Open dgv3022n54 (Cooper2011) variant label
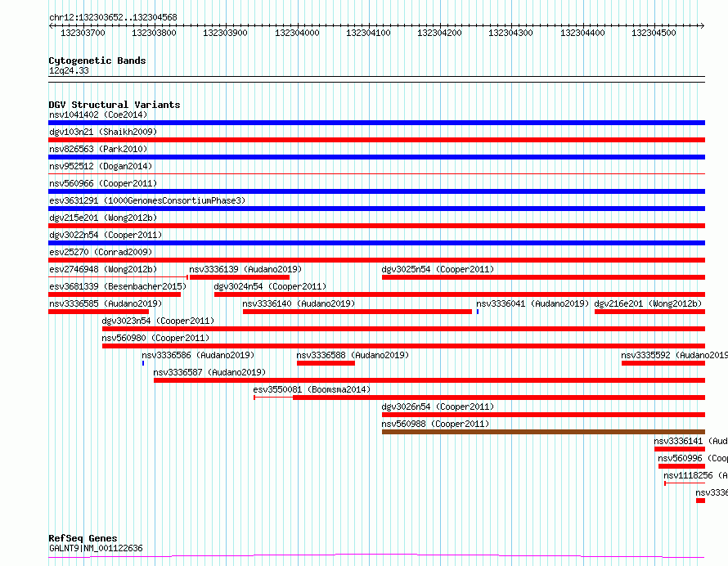Screen dimensions: 728x566 (106, 235)
